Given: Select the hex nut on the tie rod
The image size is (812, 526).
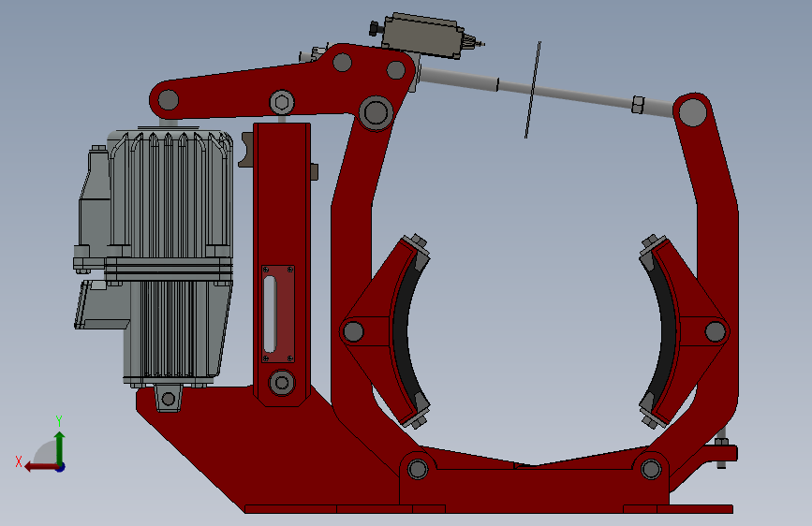Looking at the screenshot, I should [638, 104].
